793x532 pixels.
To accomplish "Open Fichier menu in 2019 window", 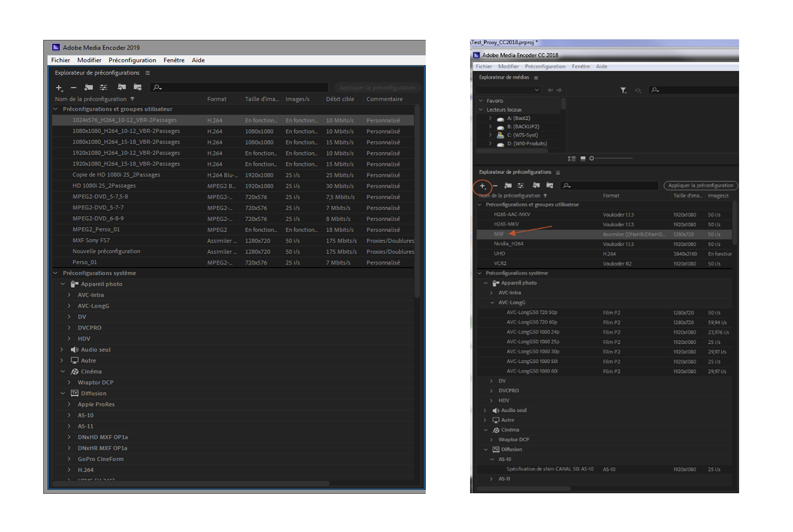I will pos(61,60).
